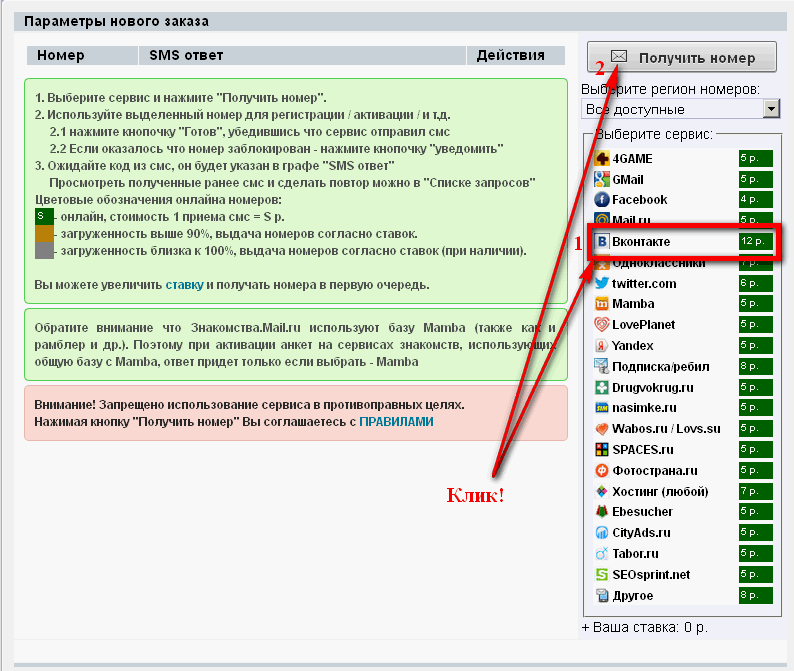Select the Фотострана.ru service name
The width and height of the screenshot is (794, 671).
(x=655, y=471)
